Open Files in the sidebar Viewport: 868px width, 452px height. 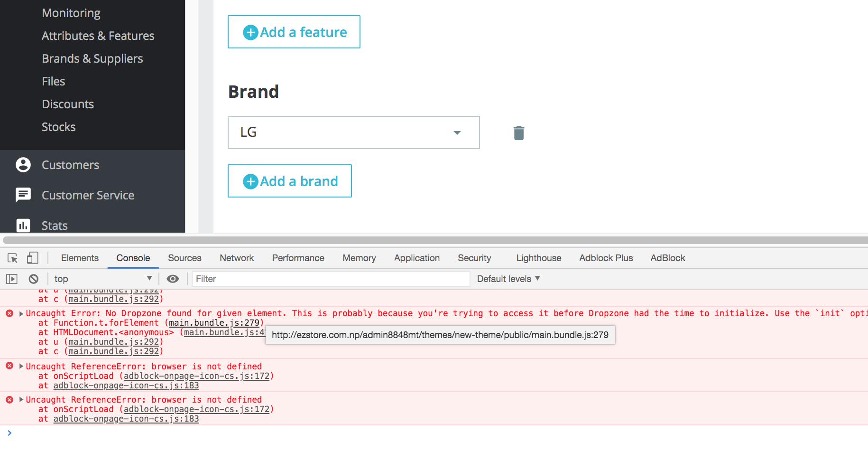tap(54, 81)
